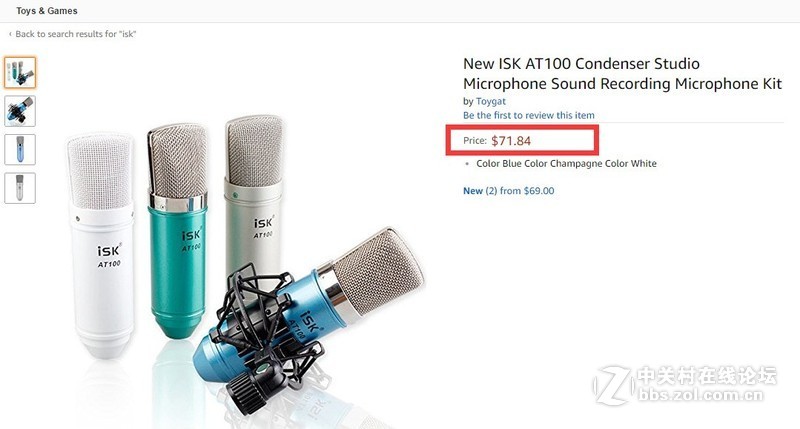Viewport: 800px width, 429px height.
Task: Open the "New (2) from $69.00" offers link
Action: [509, 190]
